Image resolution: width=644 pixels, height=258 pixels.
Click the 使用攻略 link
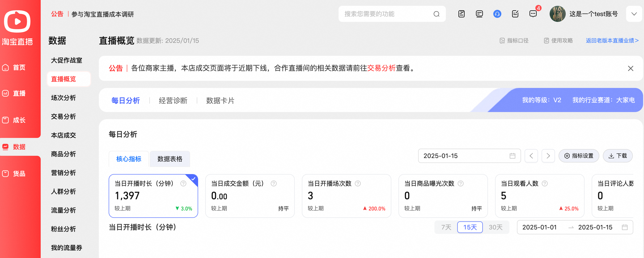558,41
